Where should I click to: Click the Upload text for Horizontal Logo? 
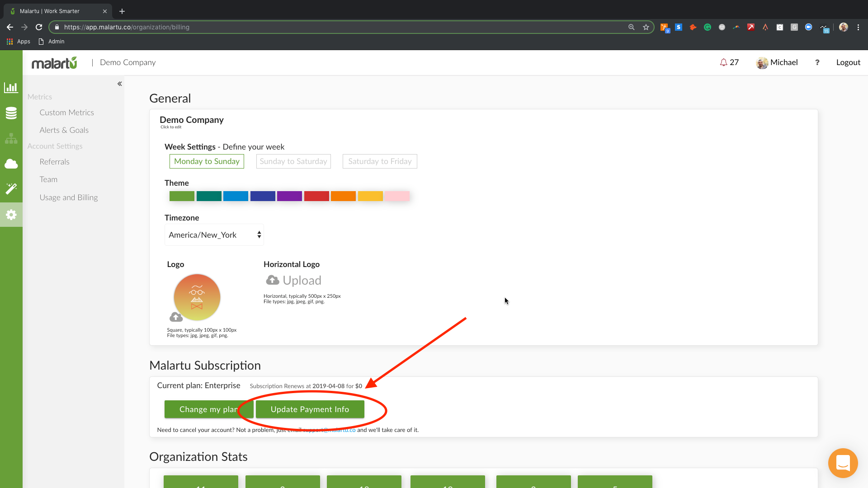[x=302, y=280]
